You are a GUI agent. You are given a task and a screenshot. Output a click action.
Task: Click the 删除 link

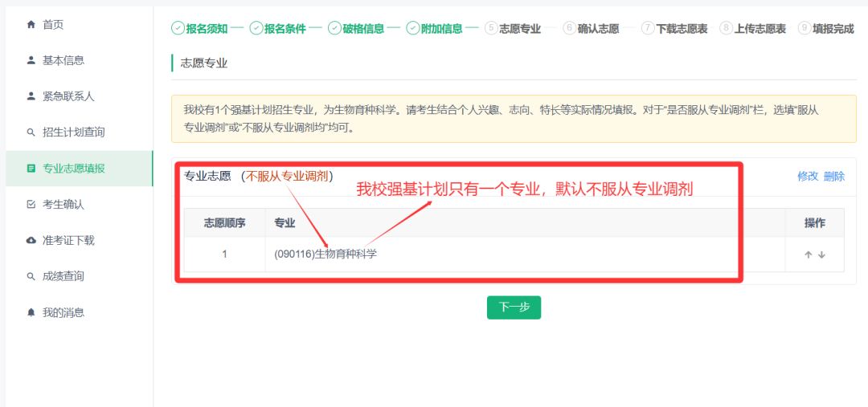click(834, 177)
